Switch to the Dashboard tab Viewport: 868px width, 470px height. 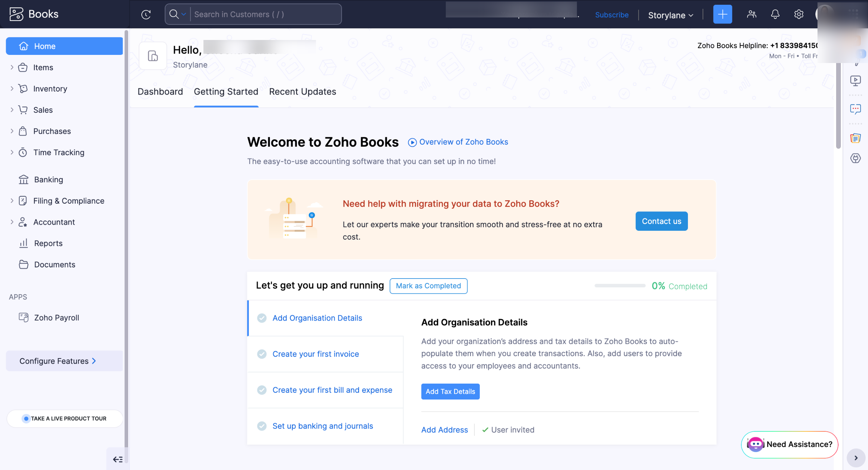tap(160, 92)
